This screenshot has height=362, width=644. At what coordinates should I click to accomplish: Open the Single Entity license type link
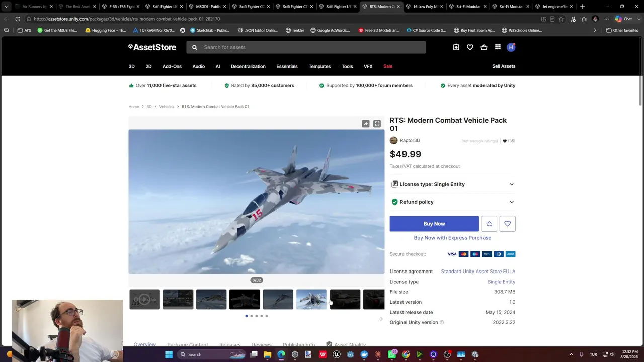point(501,282)
